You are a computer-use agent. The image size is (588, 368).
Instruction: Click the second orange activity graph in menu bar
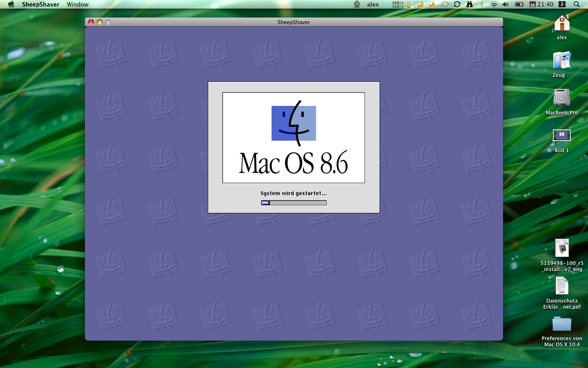430,4
